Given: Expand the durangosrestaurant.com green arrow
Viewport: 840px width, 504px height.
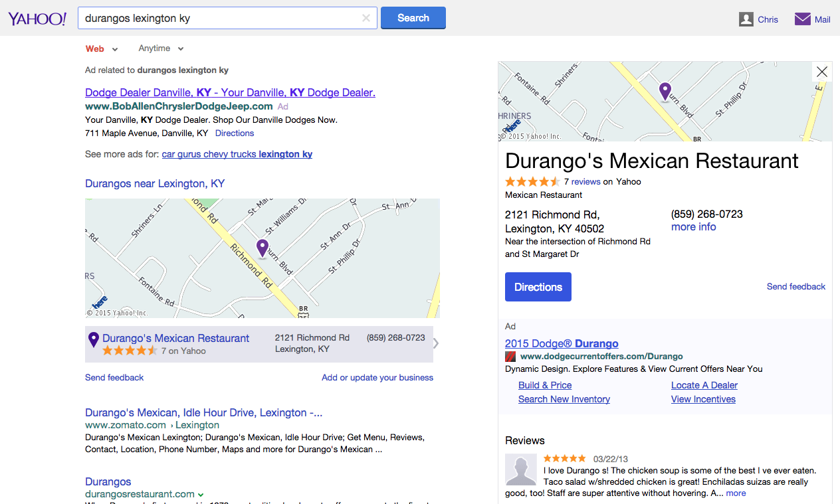Looking at the screenshot, I should pos(201,495).
